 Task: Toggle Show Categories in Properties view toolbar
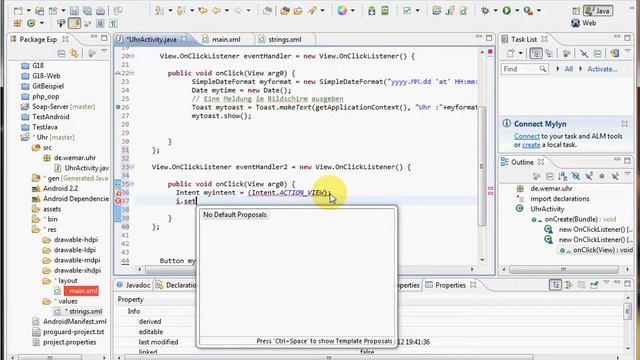(556, 285)
